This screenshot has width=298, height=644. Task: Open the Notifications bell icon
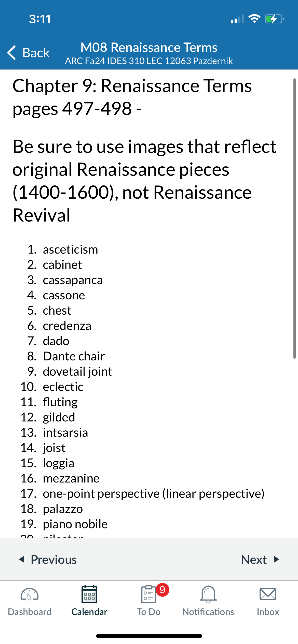(x=208, y=594)
